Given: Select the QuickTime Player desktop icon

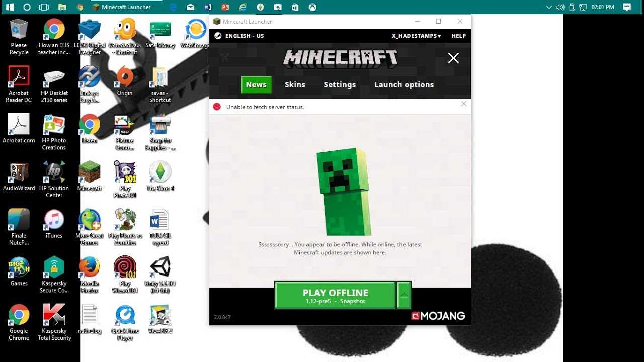Looking at the screenshot, I should [125, 323].
